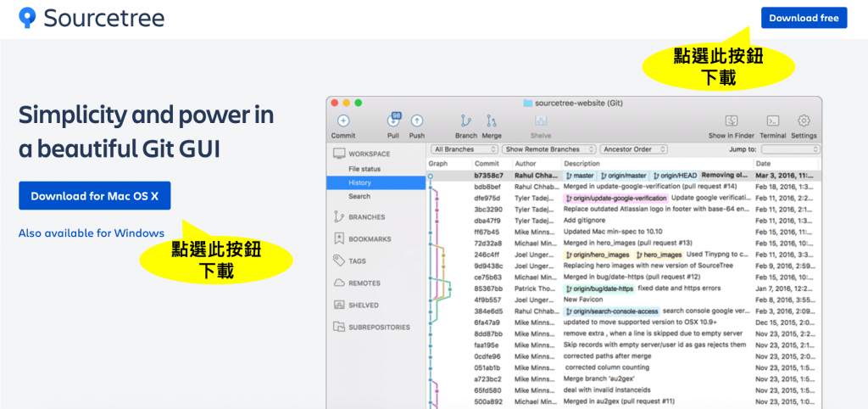This screenshot has width=868, height=409.
Task: Click the SUBREPOSITORIES folder icon
Action: click(339, 327)
